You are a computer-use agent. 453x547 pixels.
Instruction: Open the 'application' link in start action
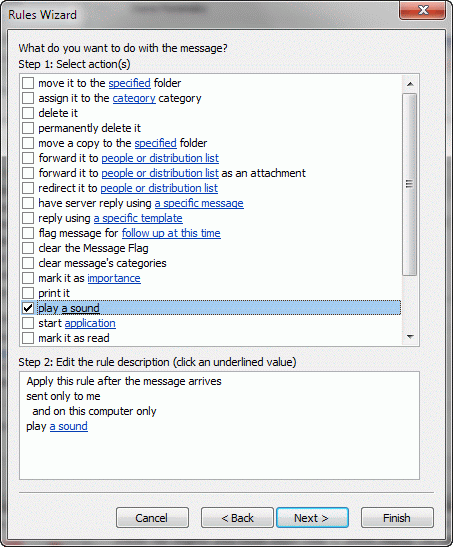90,323
